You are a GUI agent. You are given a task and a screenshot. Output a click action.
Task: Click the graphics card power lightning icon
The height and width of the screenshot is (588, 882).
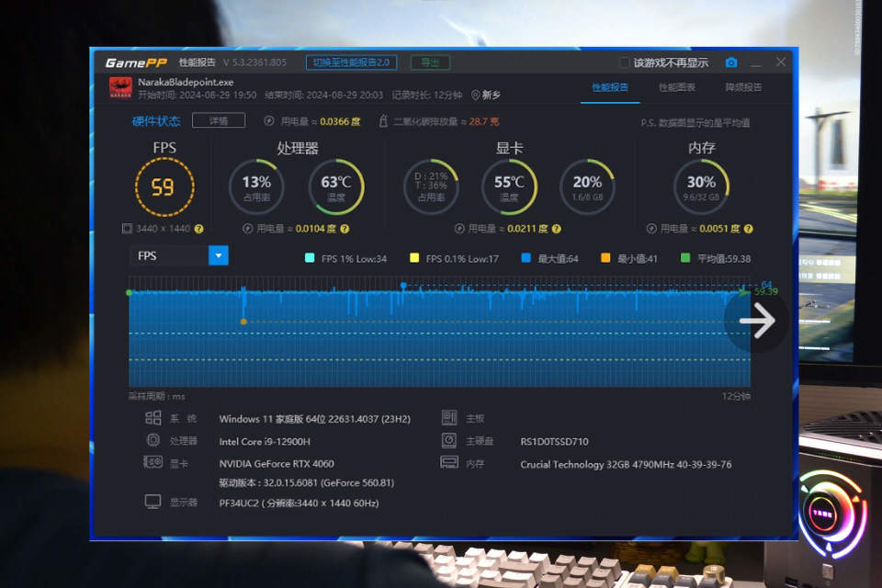[x=459, y=229]
